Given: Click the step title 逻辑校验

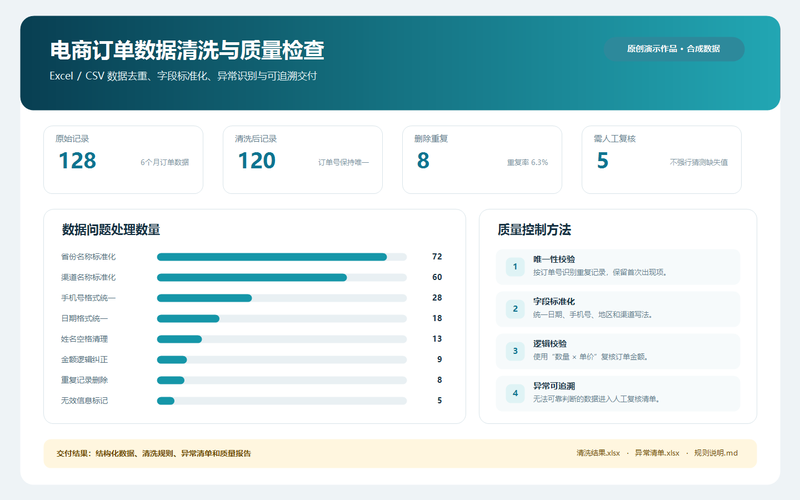Looking at the screenshot, I should (x=550, y=344).
